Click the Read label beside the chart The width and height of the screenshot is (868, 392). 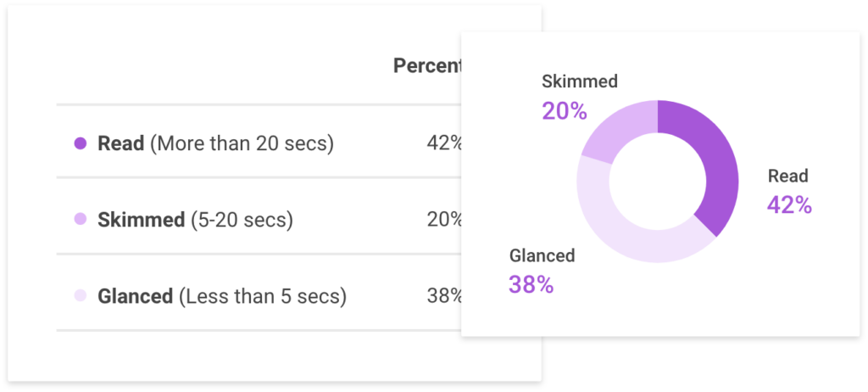[787, 176]
